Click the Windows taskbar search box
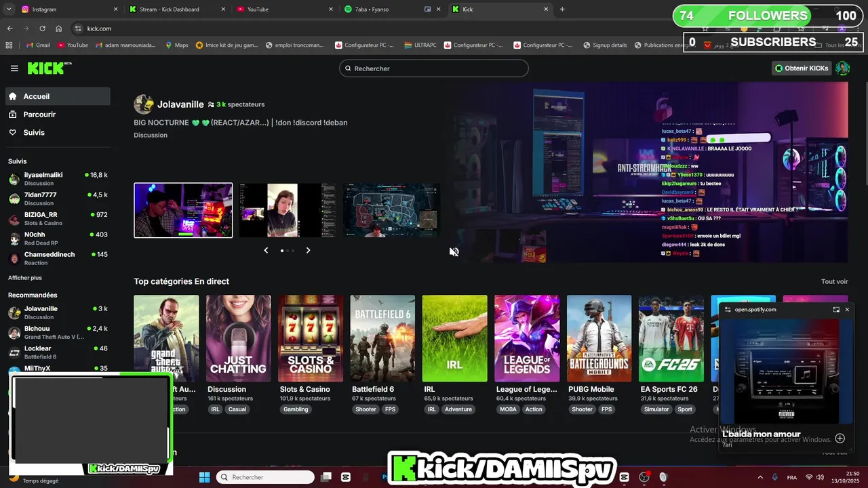Screen dimensions: 868x488 pos(265,477)
